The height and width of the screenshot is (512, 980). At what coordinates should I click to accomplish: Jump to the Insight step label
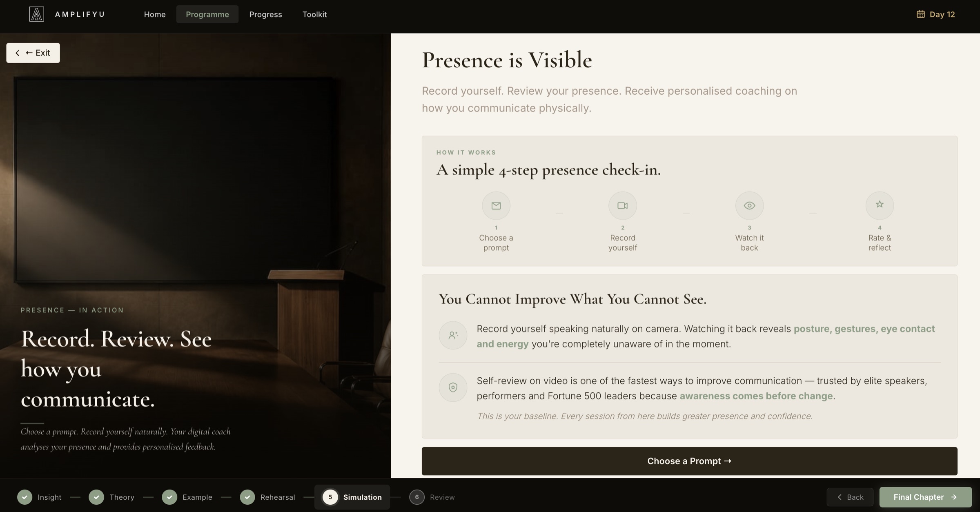click(49, 497)
